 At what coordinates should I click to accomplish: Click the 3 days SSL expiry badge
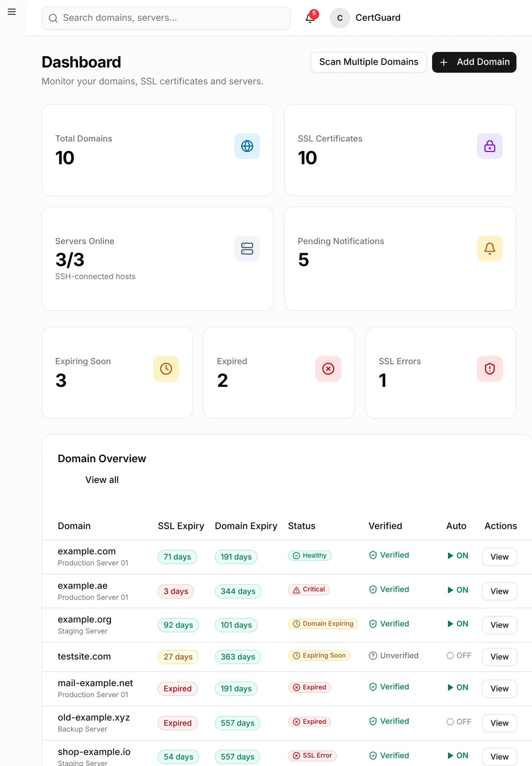[176, 591]
